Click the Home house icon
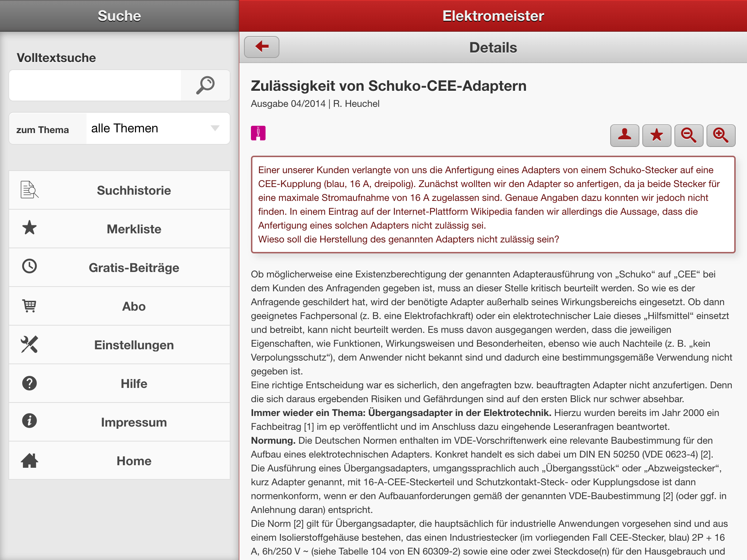747x560 pixels. (30, 460)
